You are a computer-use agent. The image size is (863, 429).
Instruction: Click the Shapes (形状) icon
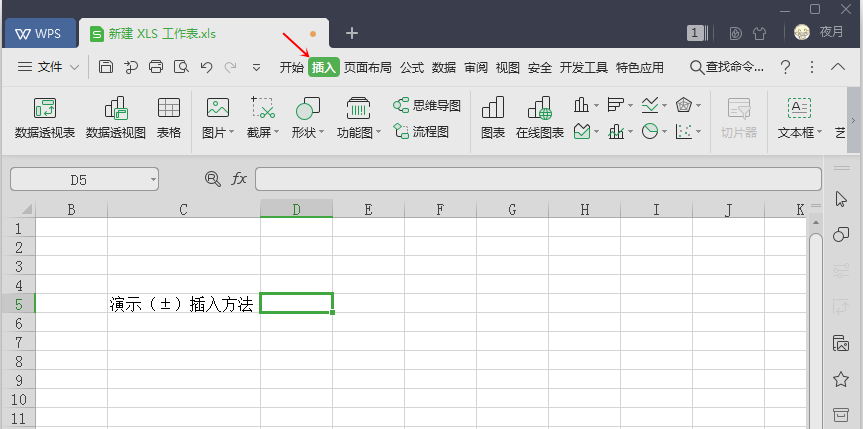308,108
